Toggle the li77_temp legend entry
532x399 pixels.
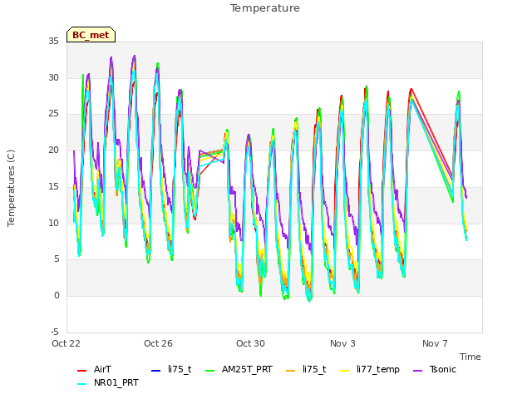(370, 369)
